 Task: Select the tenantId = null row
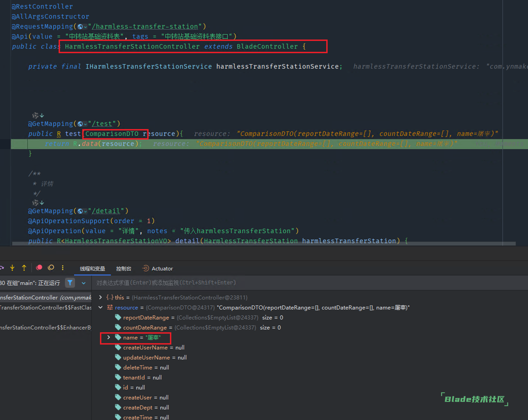[310, 377]
